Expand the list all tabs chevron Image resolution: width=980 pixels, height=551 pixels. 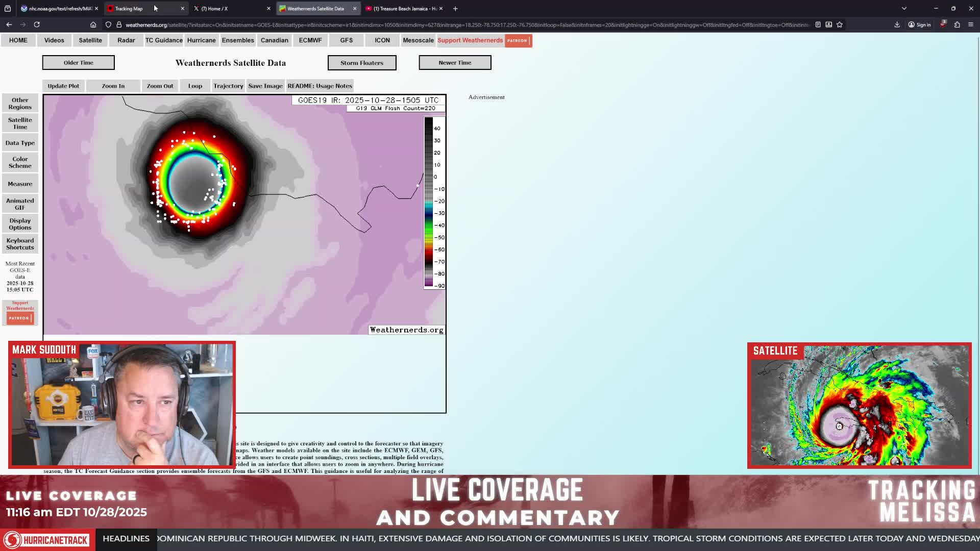point(904,9)
